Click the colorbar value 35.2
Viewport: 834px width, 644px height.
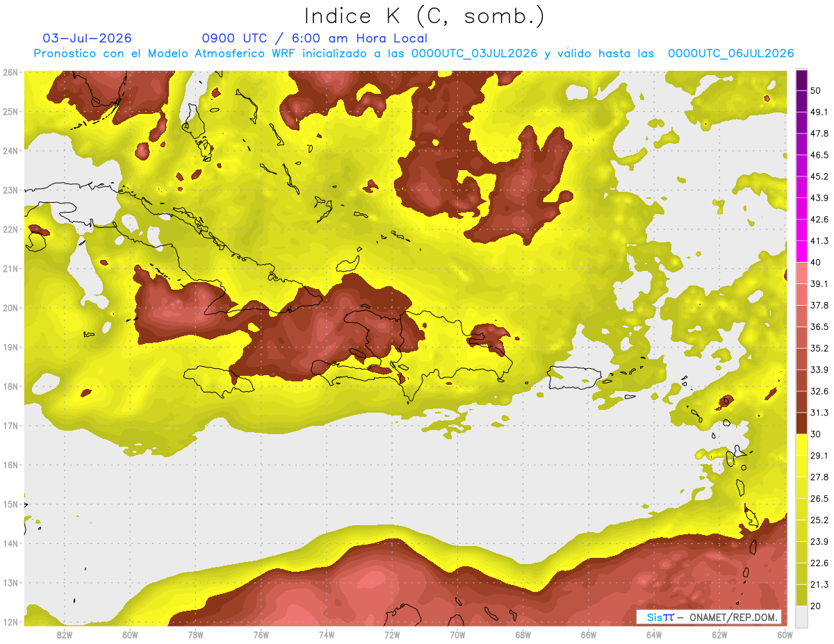[819, 348]
